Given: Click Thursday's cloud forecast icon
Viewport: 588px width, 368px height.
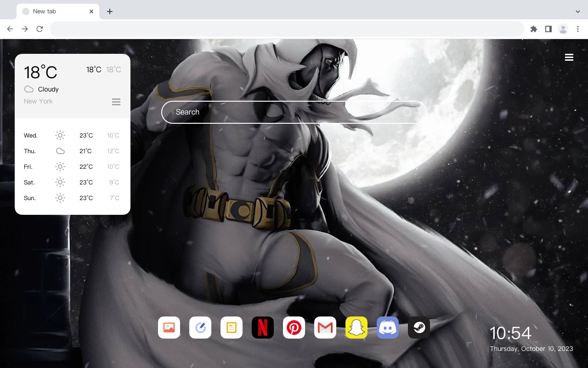Looking at the screenshot, I should 60,151.
